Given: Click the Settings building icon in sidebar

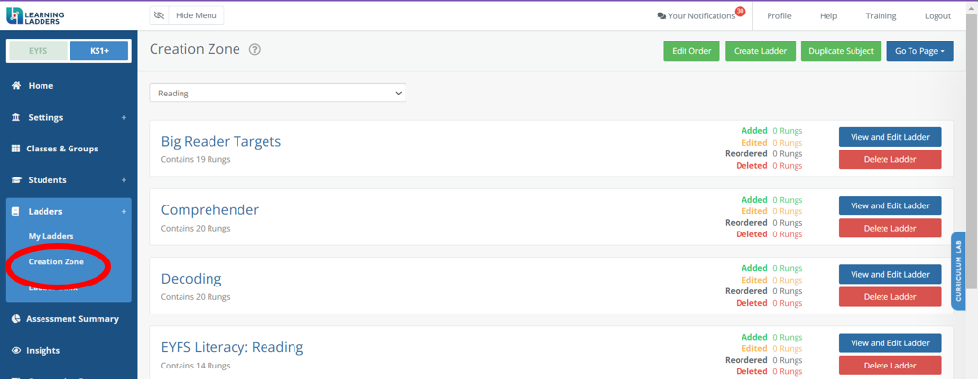Looking at the screenshot, I should tap(16, 118).
